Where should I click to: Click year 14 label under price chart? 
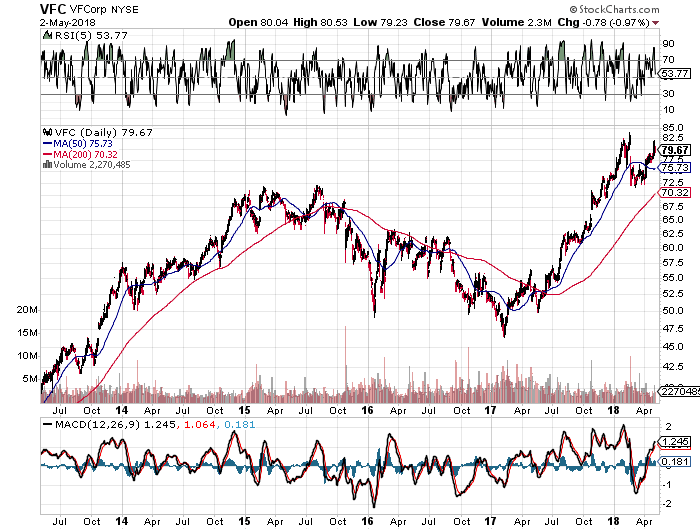pos(121,410)
